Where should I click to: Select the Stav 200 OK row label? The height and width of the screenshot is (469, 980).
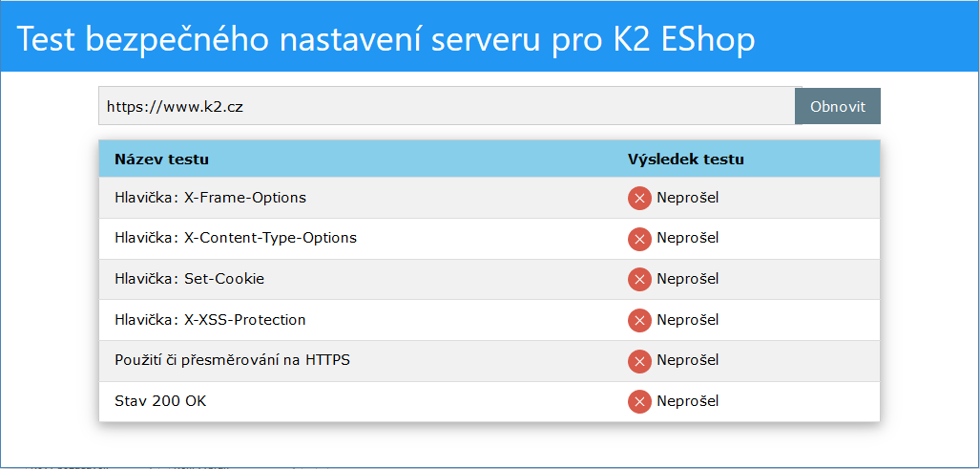160,401
